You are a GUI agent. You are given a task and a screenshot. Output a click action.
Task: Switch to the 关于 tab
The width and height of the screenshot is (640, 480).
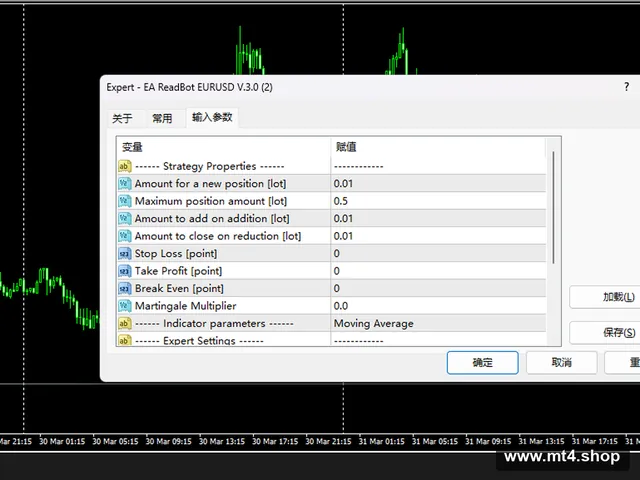(x=122, y=118)
